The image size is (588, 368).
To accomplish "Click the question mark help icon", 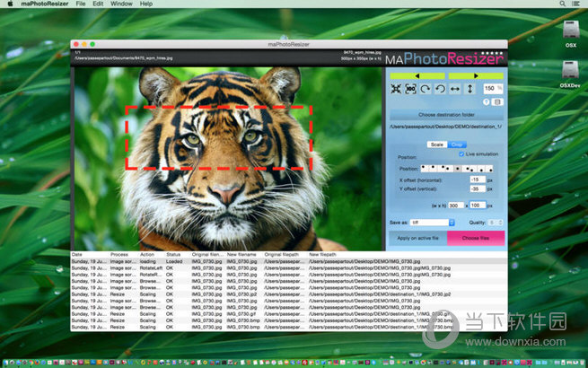I will tap(485, 101).
